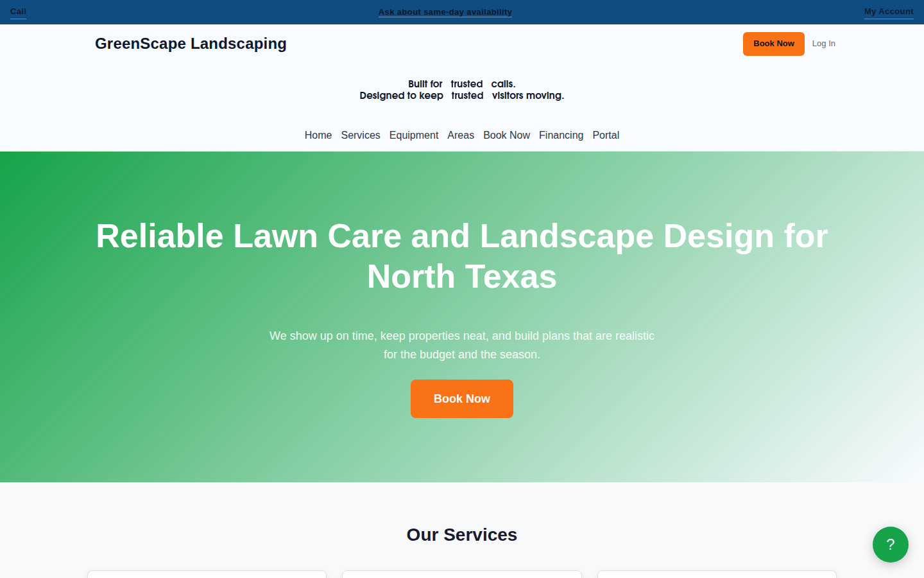
Task: Open the floating help widget
Action: (891, 545)
